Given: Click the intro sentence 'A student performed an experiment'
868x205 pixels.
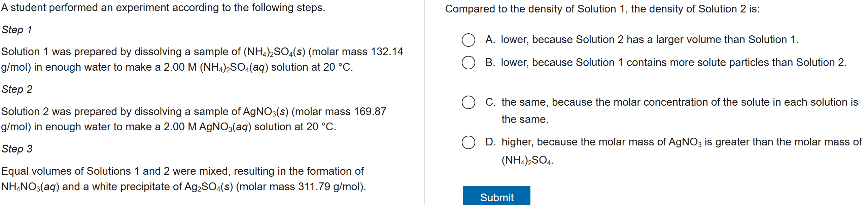Looking at the screenshot, I should (163, 7).
